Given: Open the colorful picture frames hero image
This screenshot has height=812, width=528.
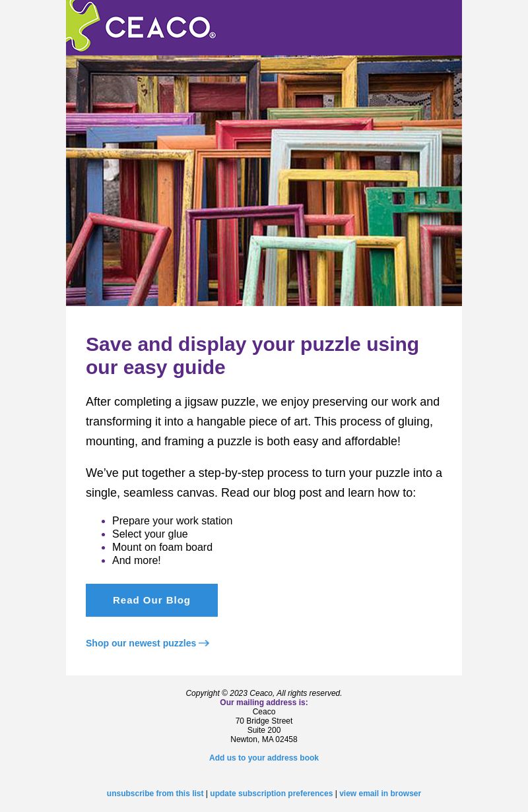Looking at the screenshot, I should pyautogui.click(x=264, y=181).
